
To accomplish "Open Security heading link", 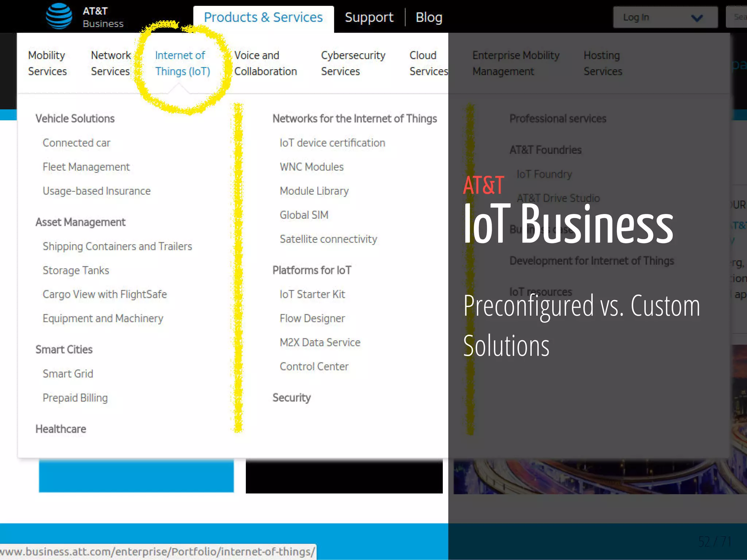I will pos(291,398).
